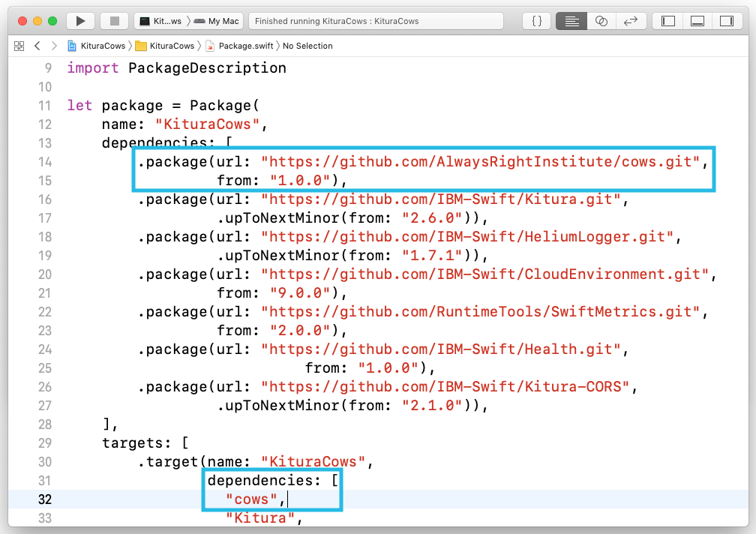
Task: Click the SwiftMetrics.git URL string
Action: coord(480,312)
